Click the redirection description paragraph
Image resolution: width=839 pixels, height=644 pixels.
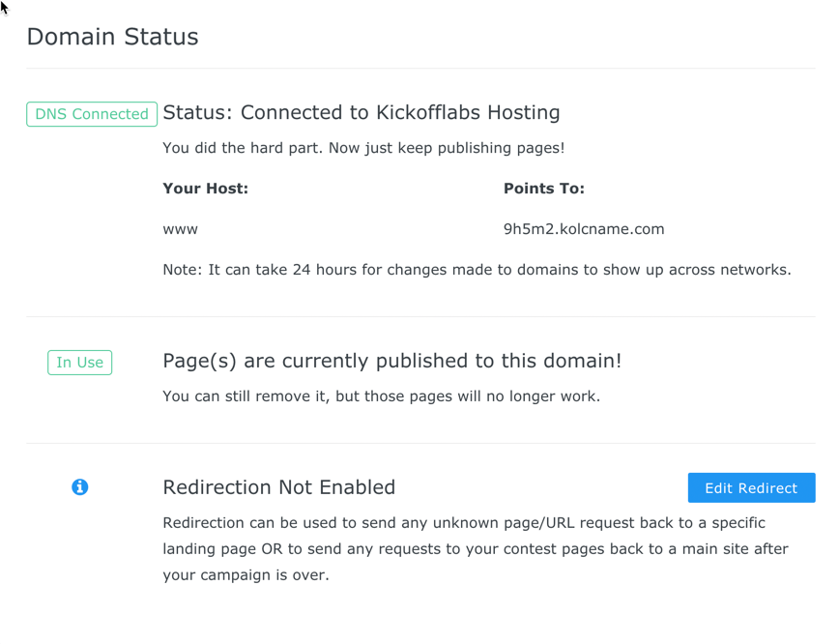(476, 548)
